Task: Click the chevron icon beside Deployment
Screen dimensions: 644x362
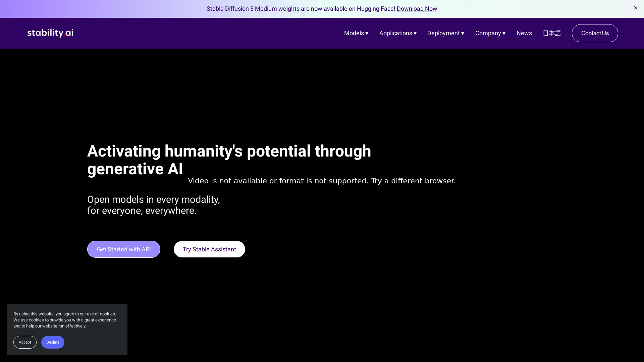Action: coord(463,33)
